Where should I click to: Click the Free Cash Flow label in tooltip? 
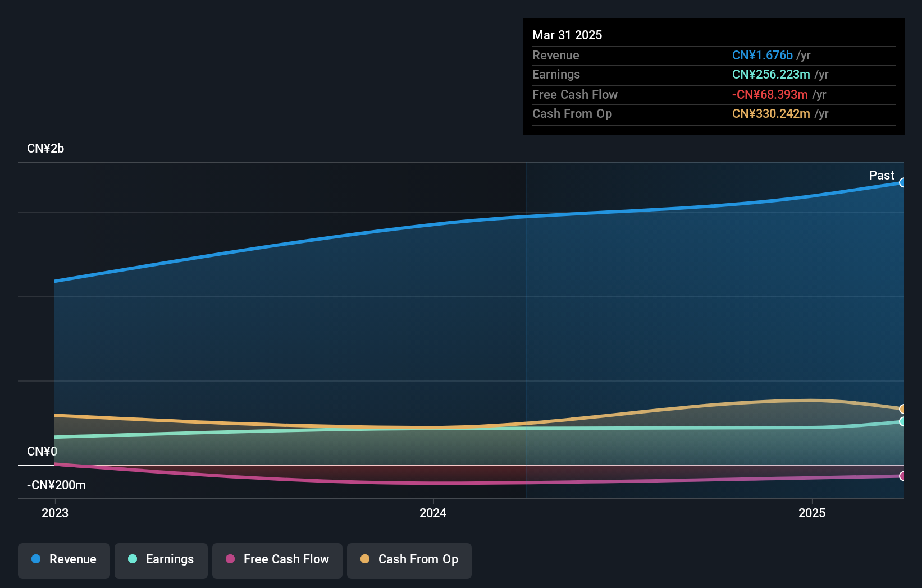(x=575, y=94)
